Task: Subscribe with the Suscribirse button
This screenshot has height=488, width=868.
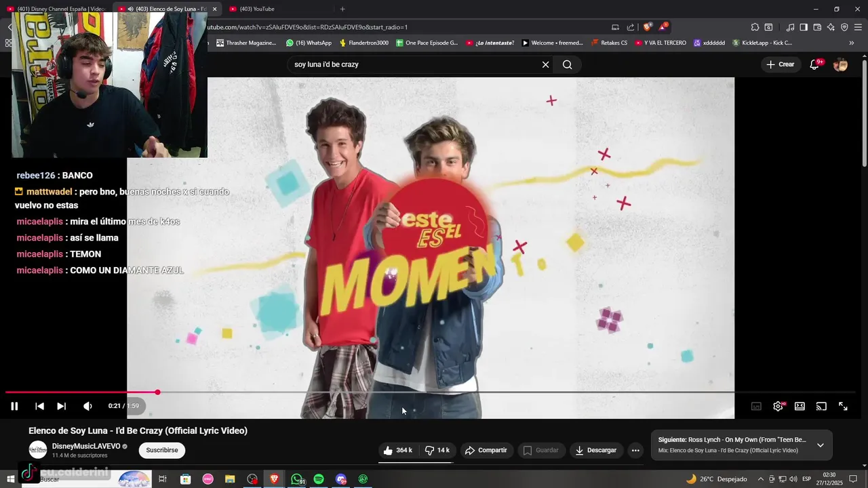Action: click(x=162, y=450)
